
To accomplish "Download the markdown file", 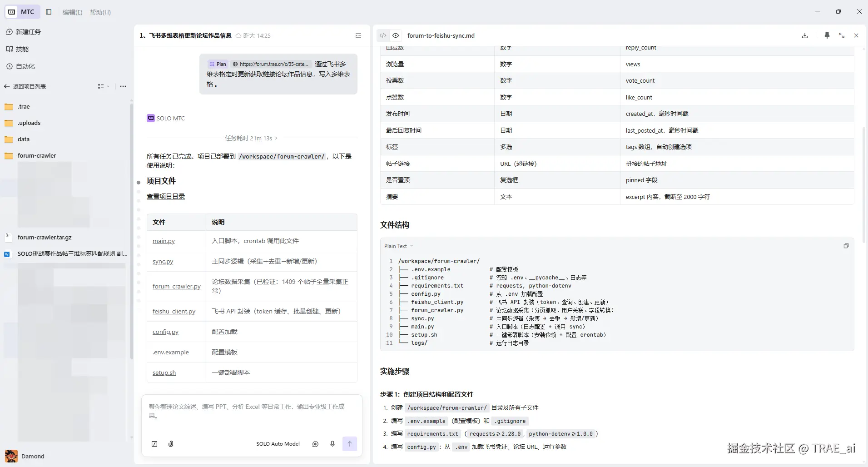I will 805,35.
